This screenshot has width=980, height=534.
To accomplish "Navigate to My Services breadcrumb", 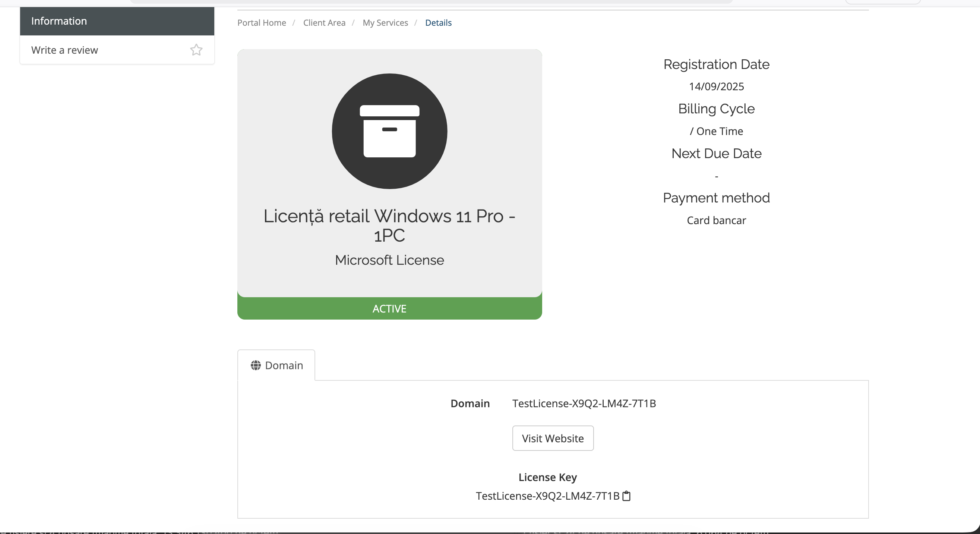I will point(385,23).
